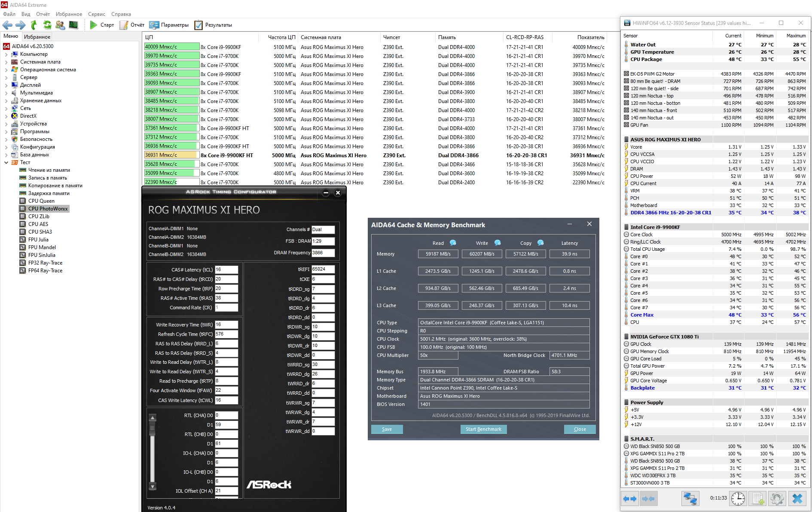
Task: Click HWiNFO blue X close sensors button
Action: (x=797, y=499)
